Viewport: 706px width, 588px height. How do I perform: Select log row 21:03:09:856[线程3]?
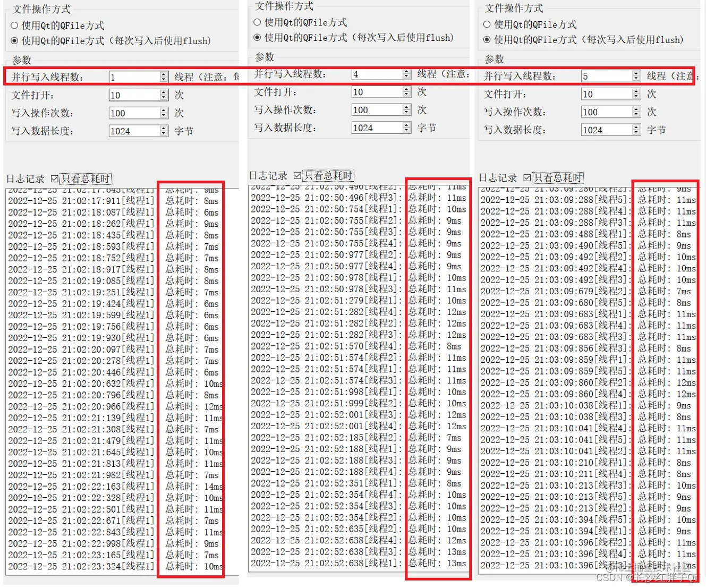pos(586,348)
